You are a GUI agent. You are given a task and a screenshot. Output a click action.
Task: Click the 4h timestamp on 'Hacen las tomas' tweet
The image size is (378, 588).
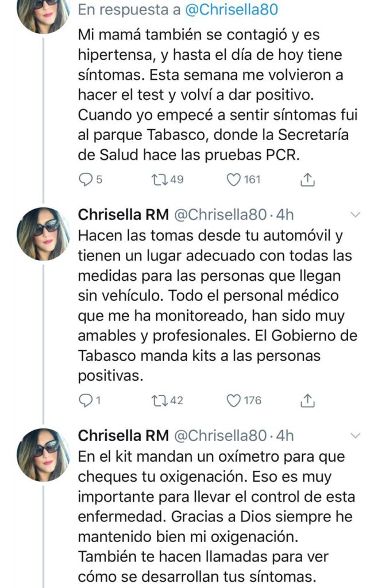pyautogui.click(x=285, y=215)
